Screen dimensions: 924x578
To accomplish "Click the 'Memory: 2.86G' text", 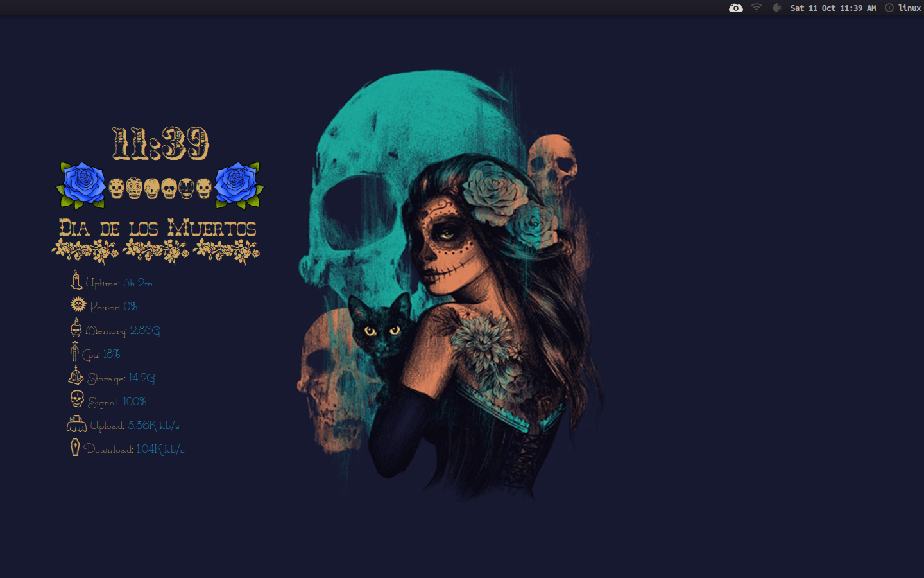I will coord(123,331).
